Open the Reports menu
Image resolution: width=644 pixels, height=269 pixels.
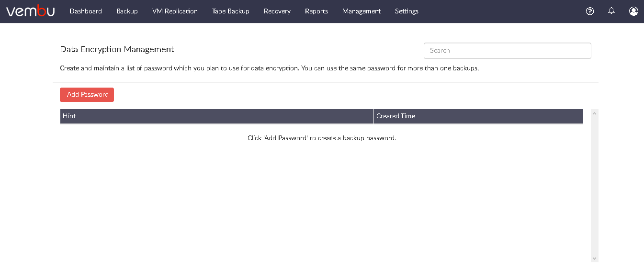(x=316, y=11)
